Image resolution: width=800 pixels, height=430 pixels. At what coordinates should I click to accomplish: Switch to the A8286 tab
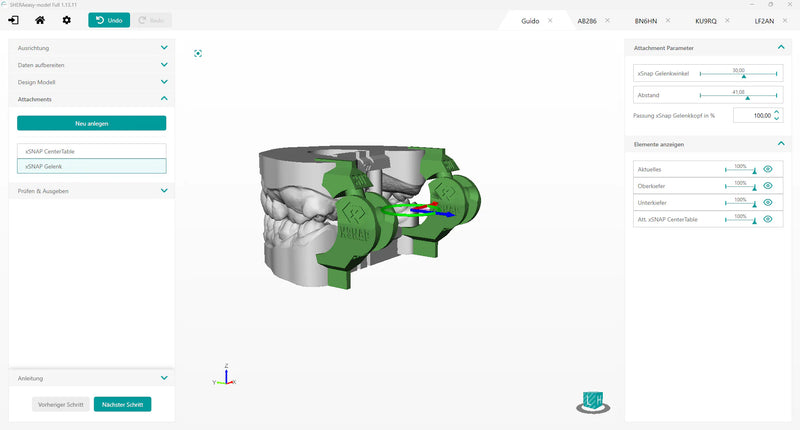(587, 21)
